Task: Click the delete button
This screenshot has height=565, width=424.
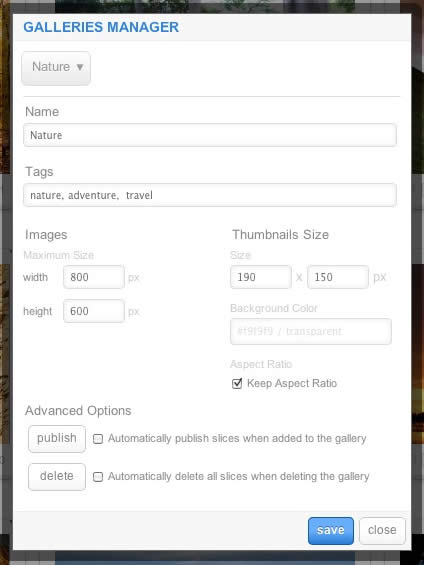Action: pyautogui.click(x=57, y=476)
